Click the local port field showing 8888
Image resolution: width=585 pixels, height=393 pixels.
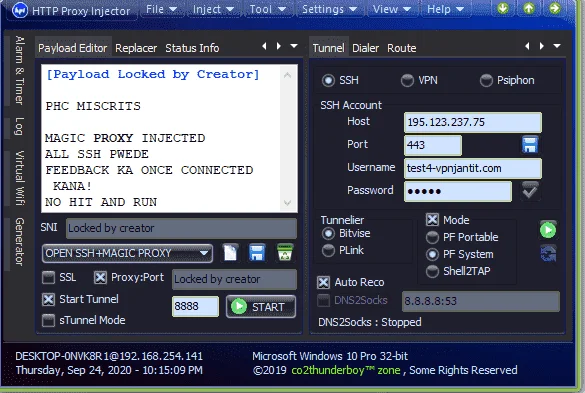tap(195, 306)
